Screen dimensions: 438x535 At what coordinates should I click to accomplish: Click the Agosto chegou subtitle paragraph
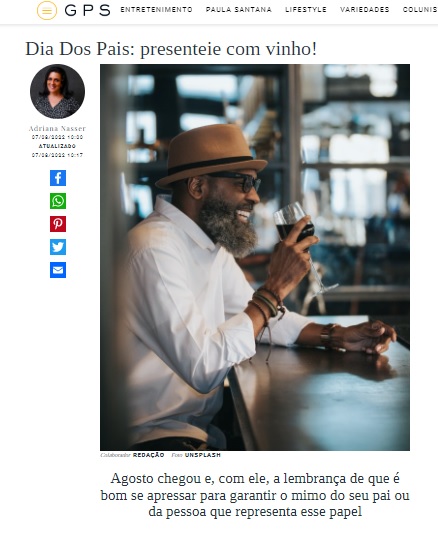[x=255, y=495]
